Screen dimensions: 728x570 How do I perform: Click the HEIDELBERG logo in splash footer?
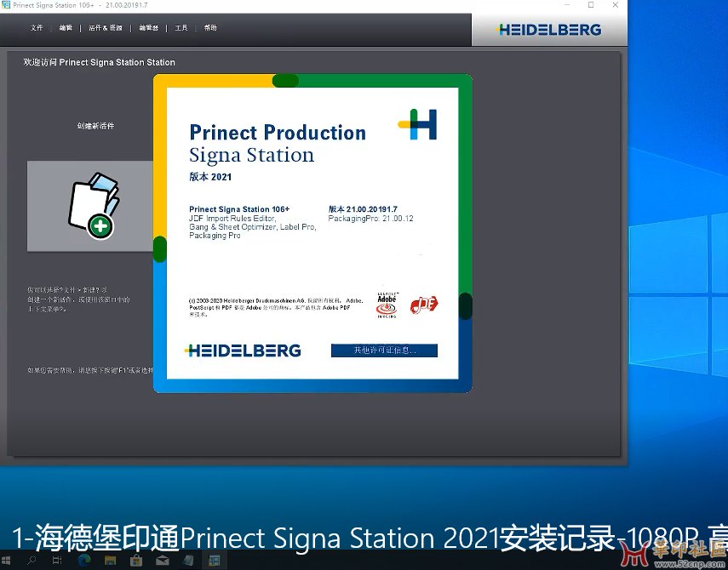point(243,351)
